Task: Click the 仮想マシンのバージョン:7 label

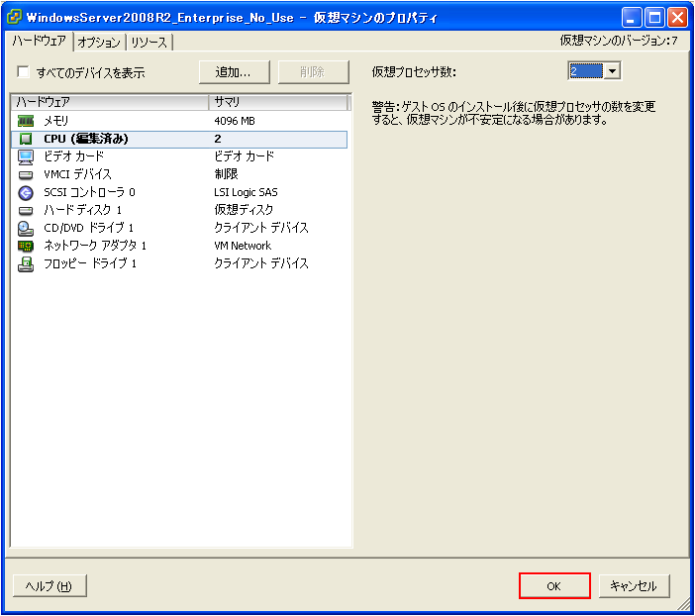Action: pyautogui.click(x=619, y=41)
